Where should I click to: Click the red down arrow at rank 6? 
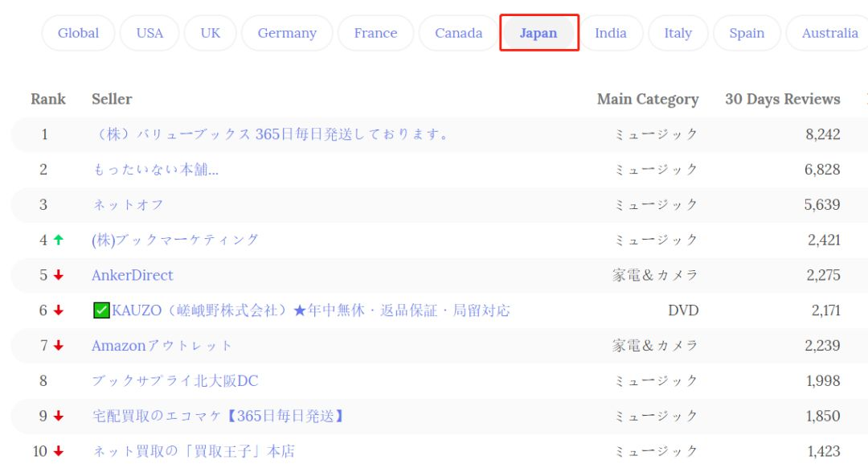pos(58,310)
